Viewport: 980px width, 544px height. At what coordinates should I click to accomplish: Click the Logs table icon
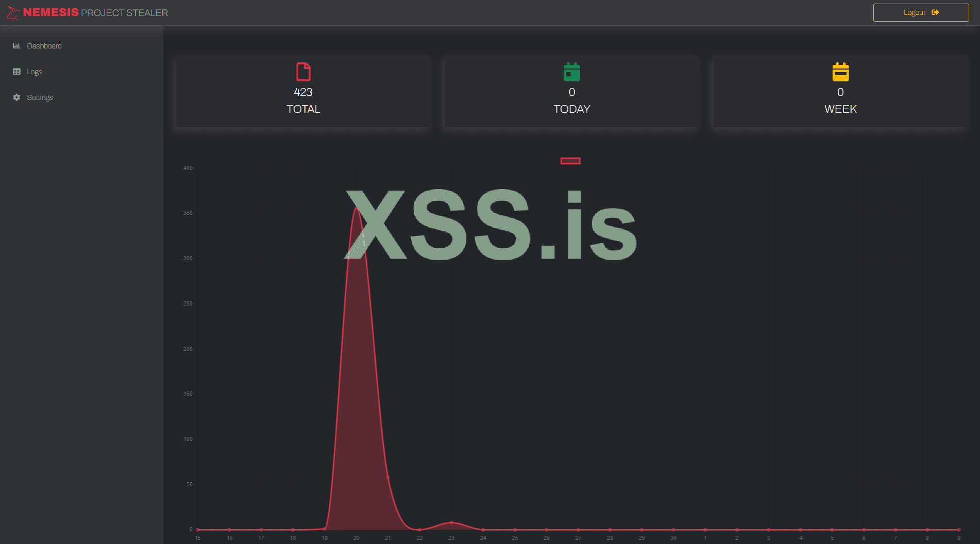pos(16,72)
